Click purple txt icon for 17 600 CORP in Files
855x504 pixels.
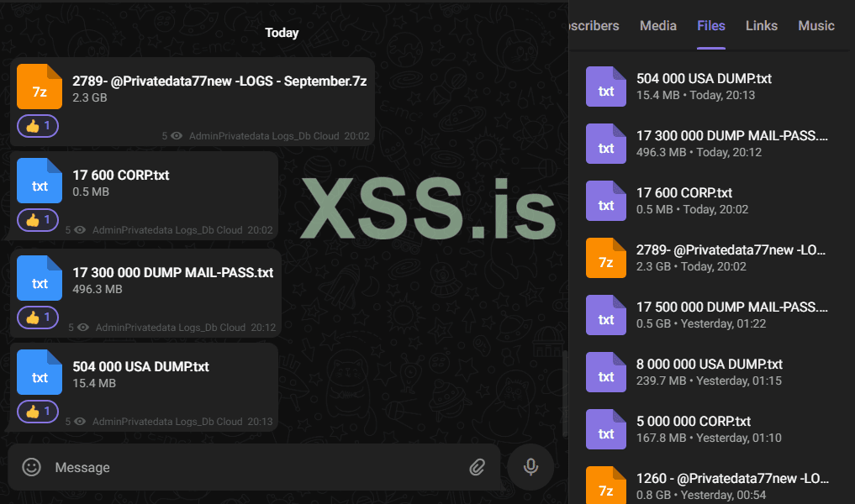pyautogui.click(x=606, y=201)
